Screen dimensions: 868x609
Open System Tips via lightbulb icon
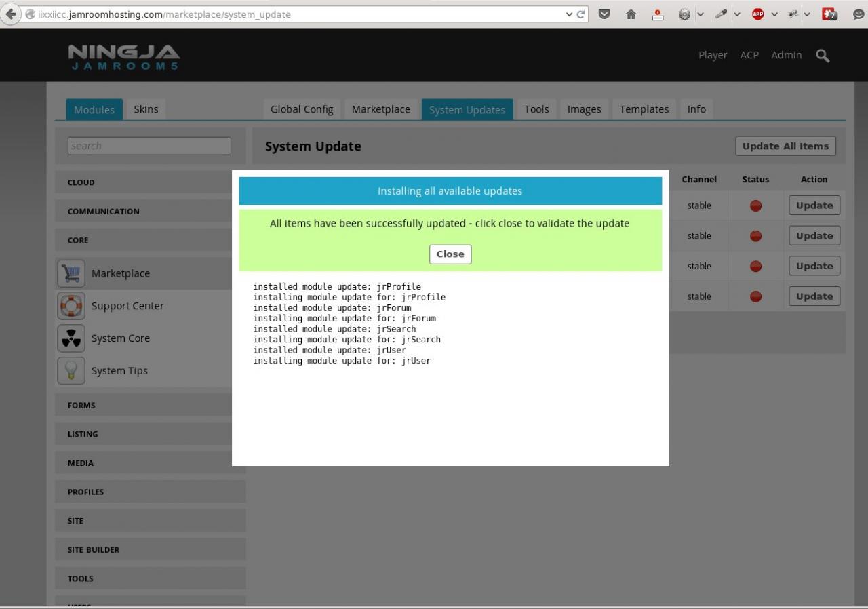click(x=71, y=371)
